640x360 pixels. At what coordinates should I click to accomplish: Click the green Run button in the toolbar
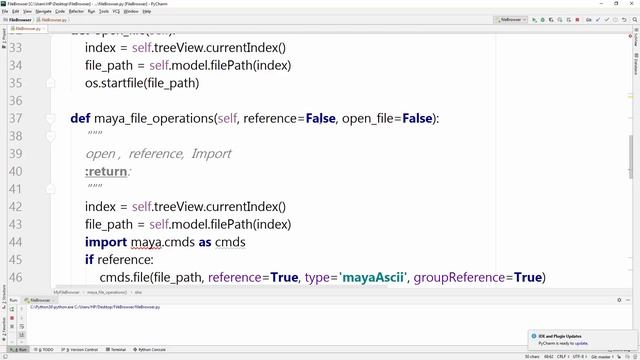(534, 20)
